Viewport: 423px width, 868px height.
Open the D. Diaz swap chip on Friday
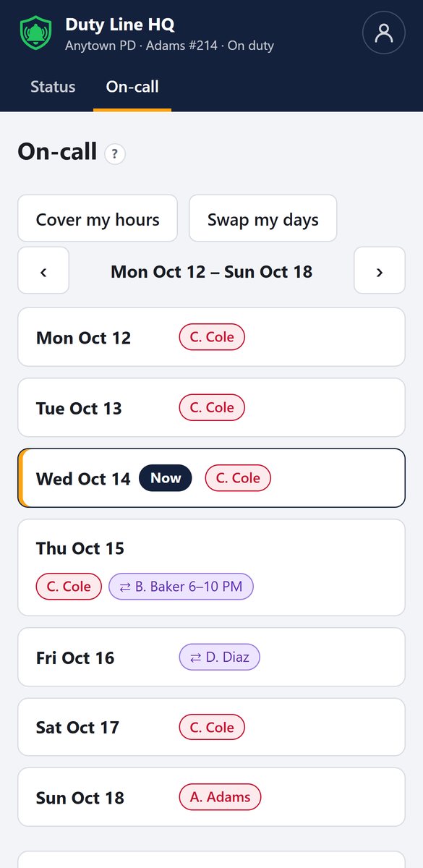point(219,658)
